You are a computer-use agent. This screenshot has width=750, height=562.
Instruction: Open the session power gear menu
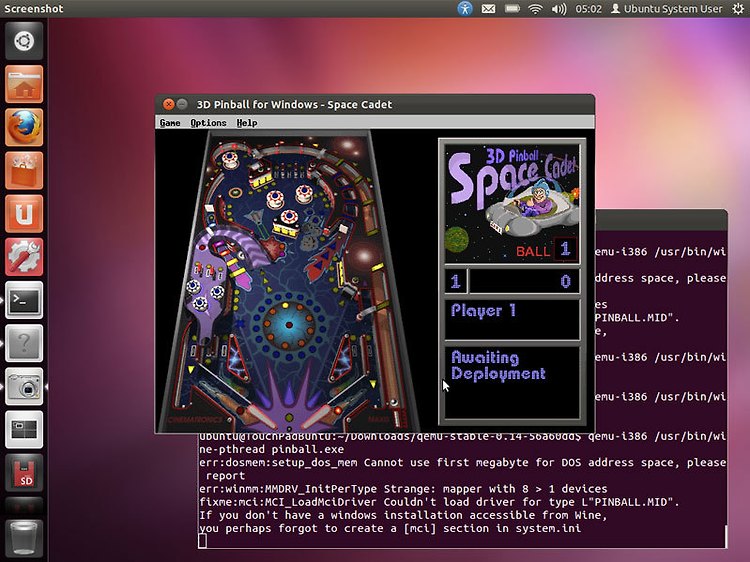point(738,9)
